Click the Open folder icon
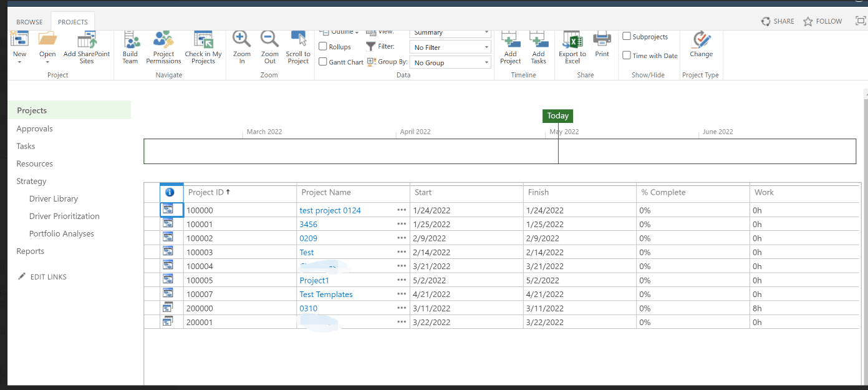Viewport: 868px width, 390px height. [47, 39]
